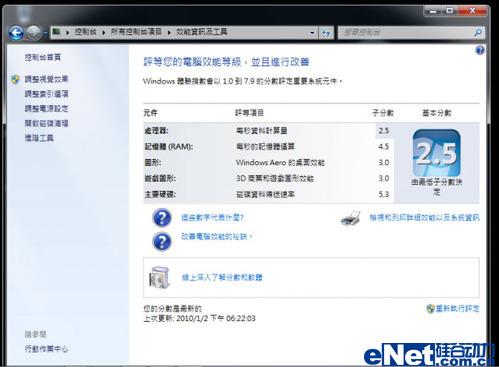Click the Back navigation arrow button
The width and height of the screenshot is (499, 367).
pyautogui.click(x=16, y=33)
